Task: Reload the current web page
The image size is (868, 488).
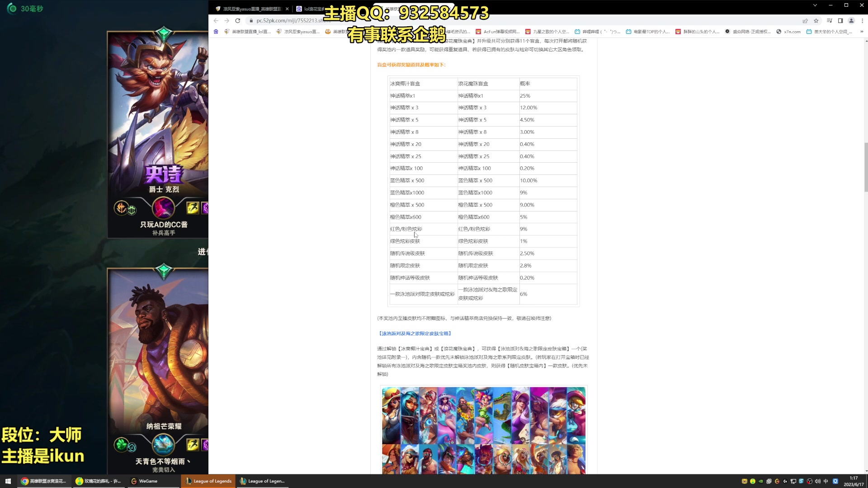Action: pyautogui.click(x=238, y=21)
